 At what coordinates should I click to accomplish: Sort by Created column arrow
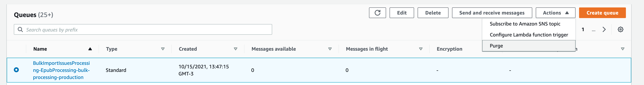click(x=235, y=49)
